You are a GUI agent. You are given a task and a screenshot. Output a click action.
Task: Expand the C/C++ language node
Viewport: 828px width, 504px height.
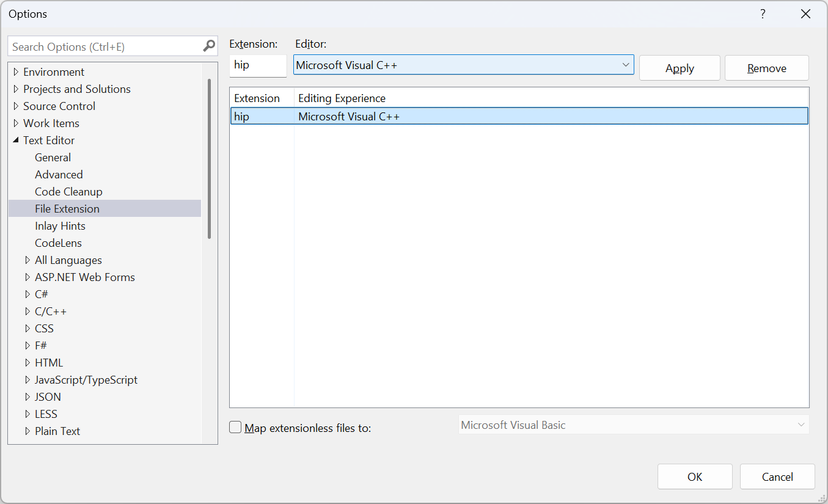27,312
